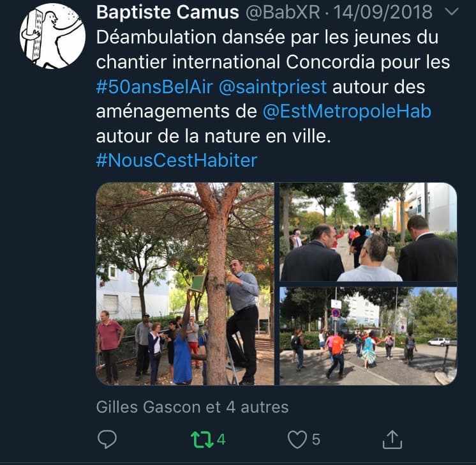Screen dimensions: 476x465
Task: View Gilles Gascon et 4 autres list
Action: click(192, 408)
